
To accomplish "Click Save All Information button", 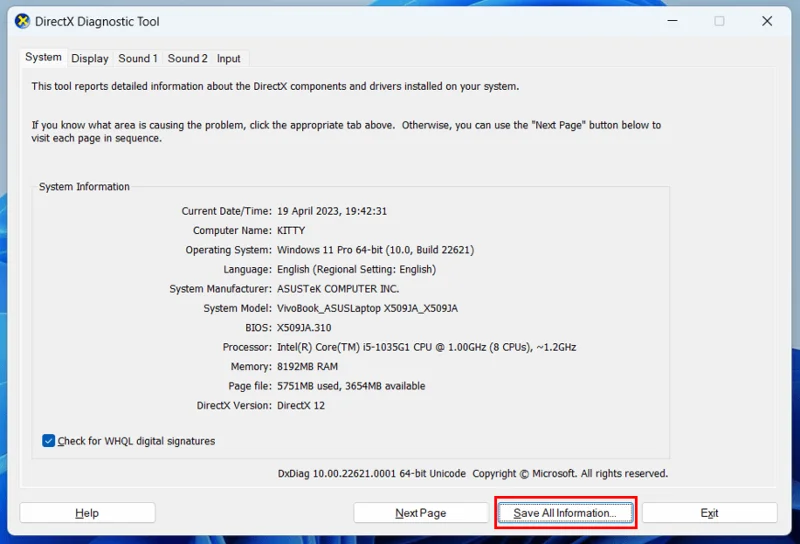I will [565, 513].
